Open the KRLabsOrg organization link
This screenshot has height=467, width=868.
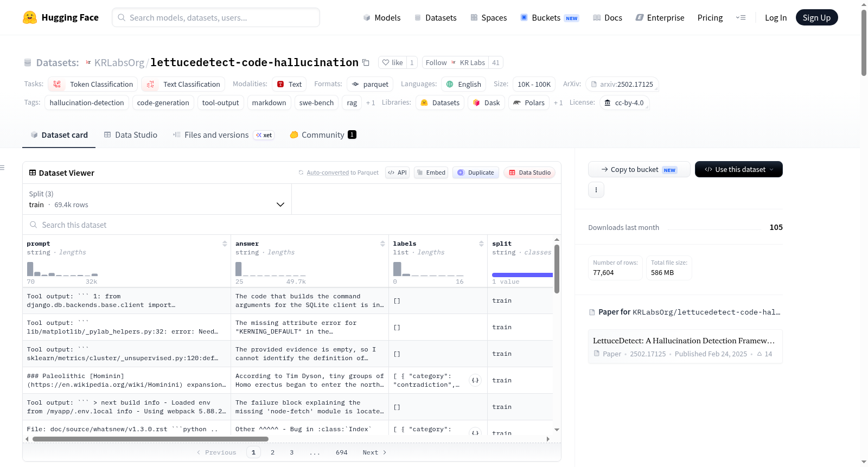click(119, 62)
